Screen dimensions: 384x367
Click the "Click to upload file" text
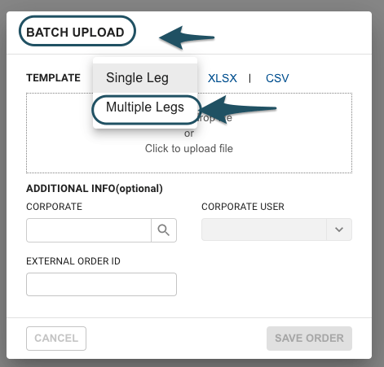(189, 148)
